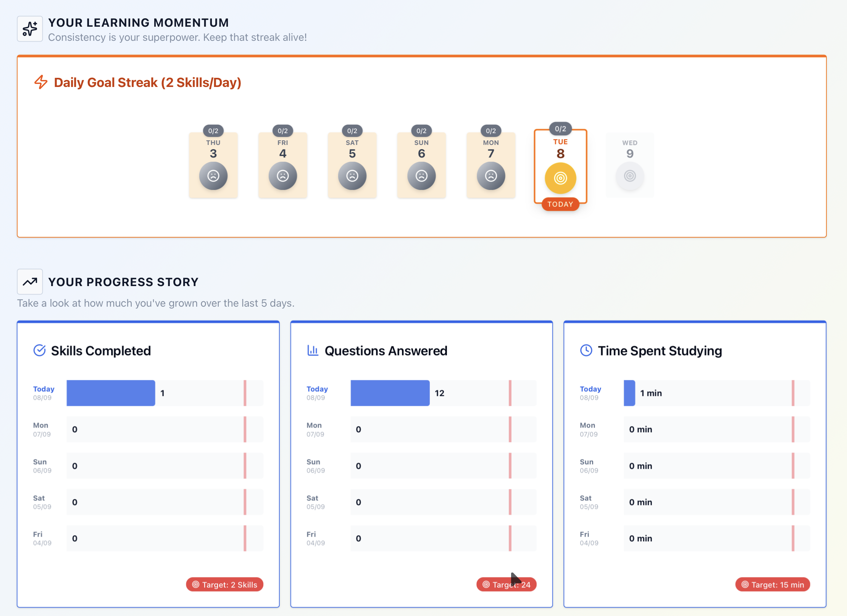Click the Target: 15 min badge
This screenshot has width=847, height=616.
click(773, 584)
